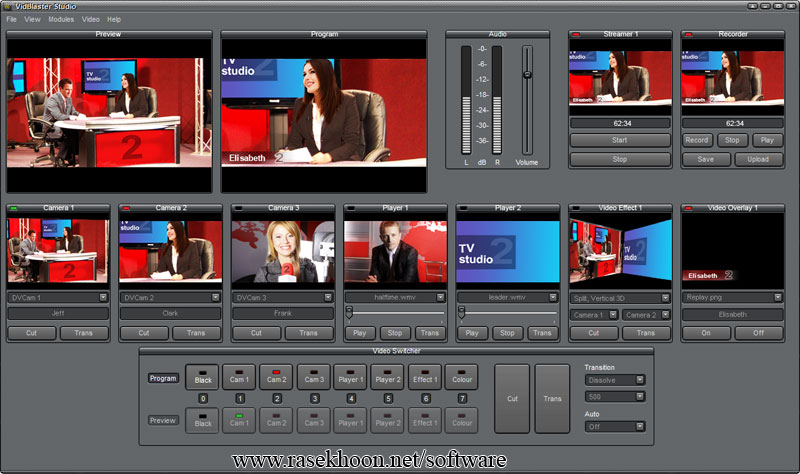
Task: Click the Recorder Save button
Action: [706, 159]
